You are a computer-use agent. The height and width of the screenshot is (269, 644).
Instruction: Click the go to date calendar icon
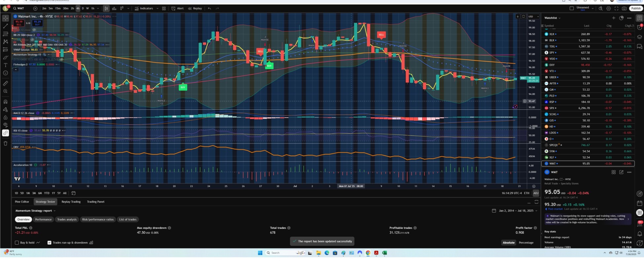tap(73, 193)
